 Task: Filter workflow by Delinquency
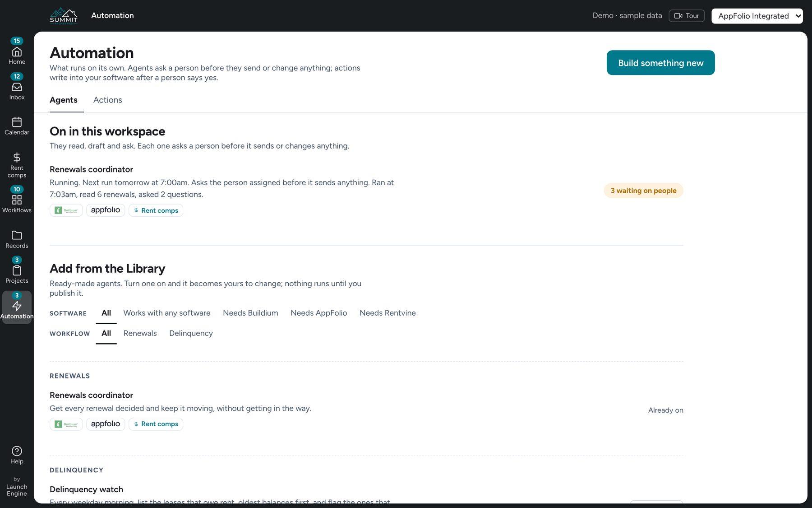tap(191, 333)
